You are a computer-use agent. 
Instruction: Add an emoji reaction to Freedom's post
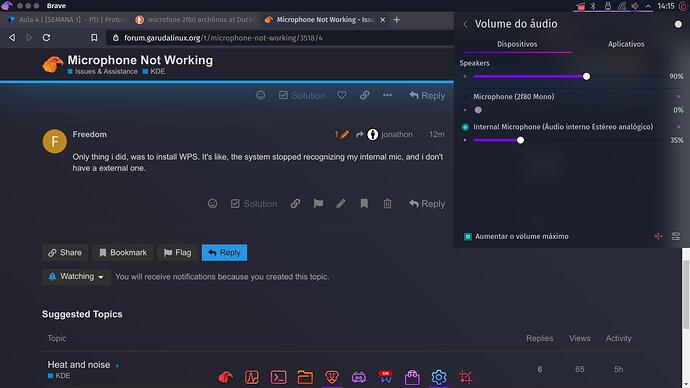pyautogui.click(x=213, y=204)
